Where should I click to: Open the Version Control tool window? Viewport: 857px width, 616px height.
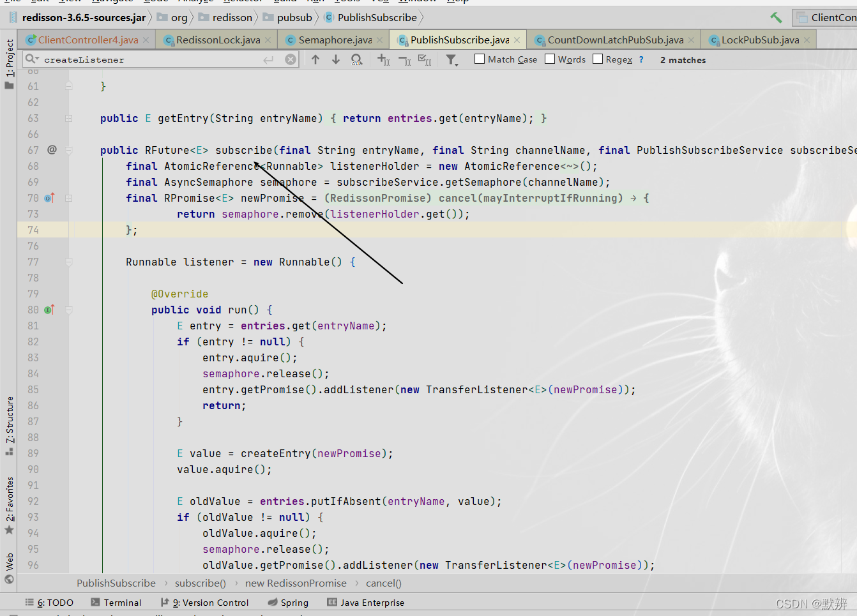(x=204, y=603)
